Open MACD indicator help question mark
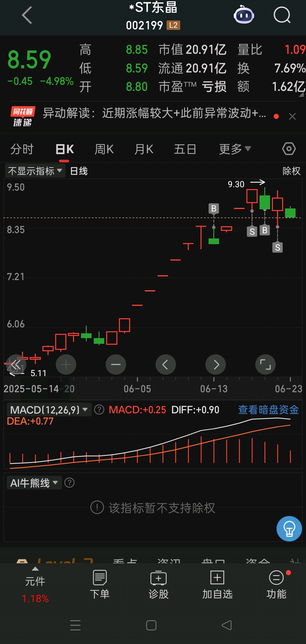 99,410
